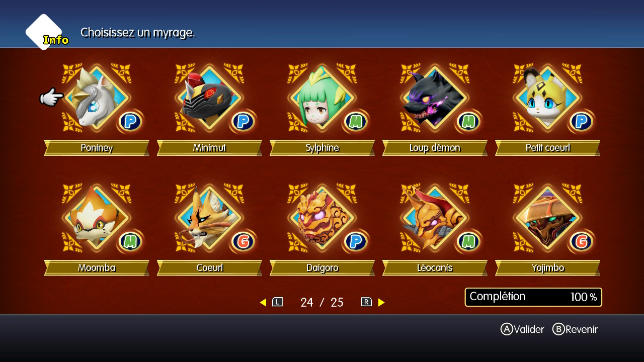
Task: Click the Yojimbo name banner
Action: pyautogui.click(x=547, y=268)
